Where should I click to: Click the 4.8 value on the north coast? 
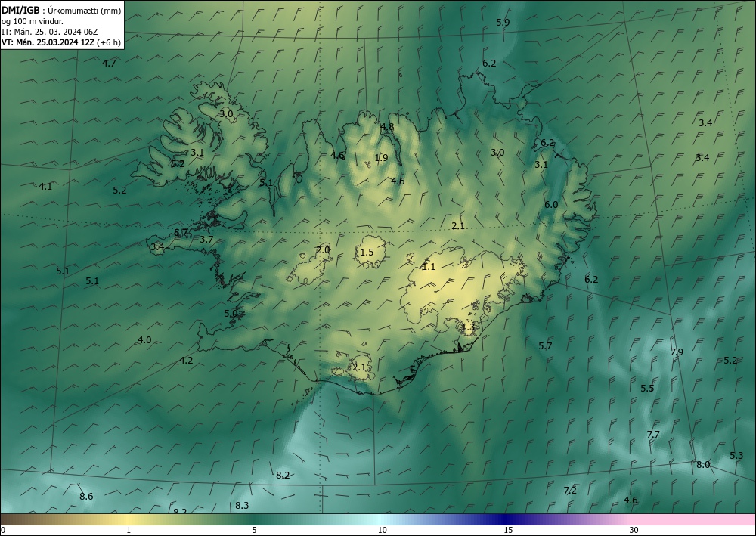click(387, 127)
